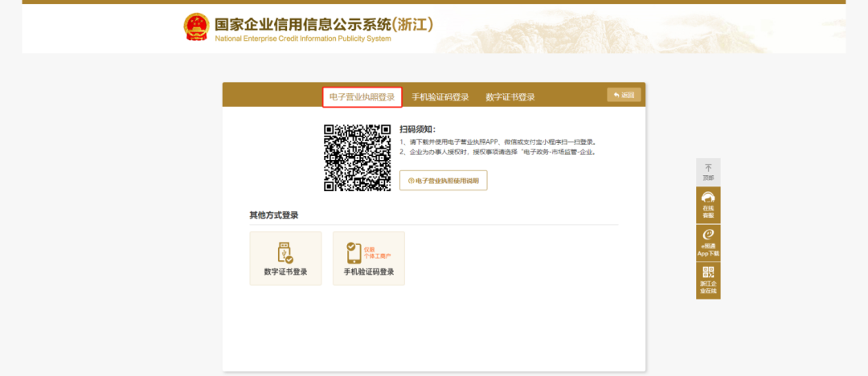Go to 顶部 with the arrow icon
This screenshot has height=376, width=868.
tap(708, 172)
